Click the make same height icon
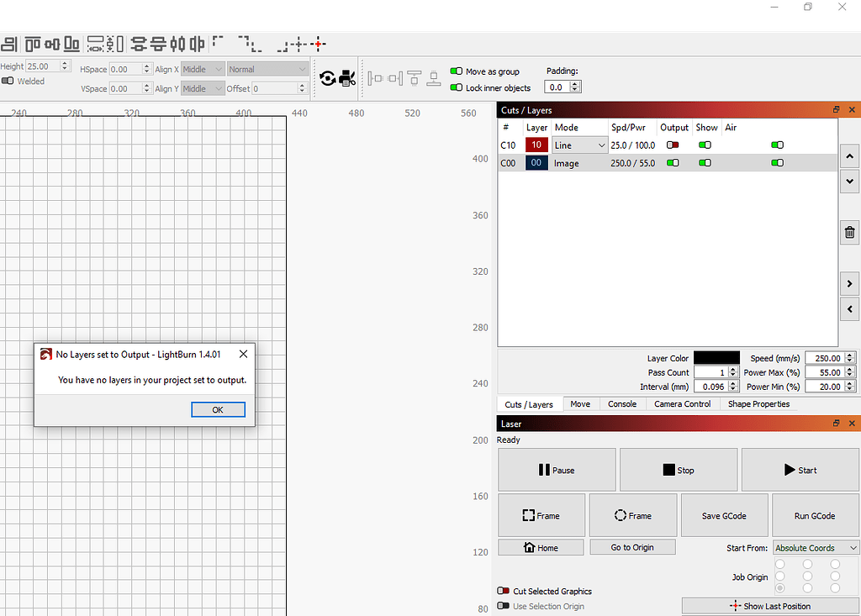The height and width of the screenshot is (616, 861). (x=114, y=44)
